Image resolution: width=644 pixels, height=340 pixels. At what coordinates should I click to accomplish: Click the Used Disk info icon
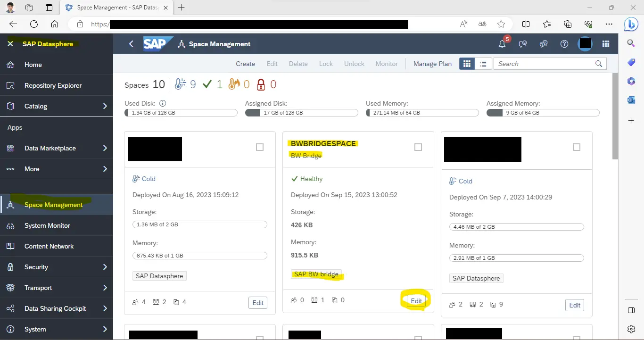click(163, 103)
